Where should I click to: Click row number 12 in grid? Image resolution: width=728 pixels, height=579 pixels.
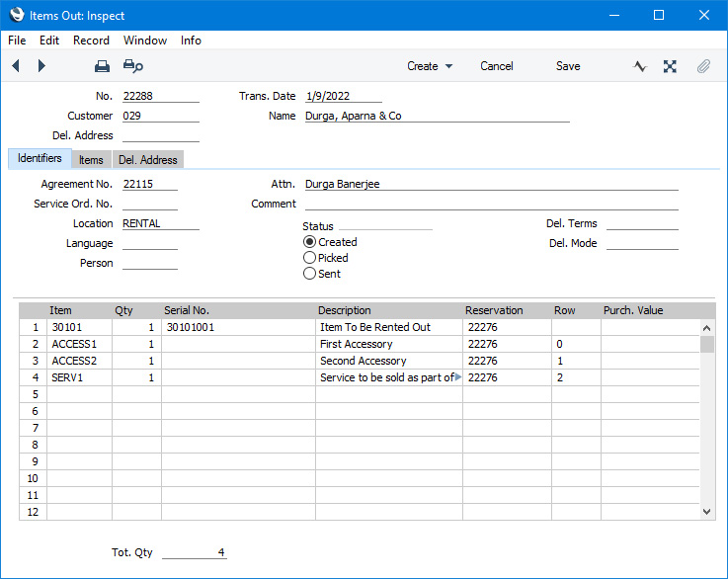(33, 512)
